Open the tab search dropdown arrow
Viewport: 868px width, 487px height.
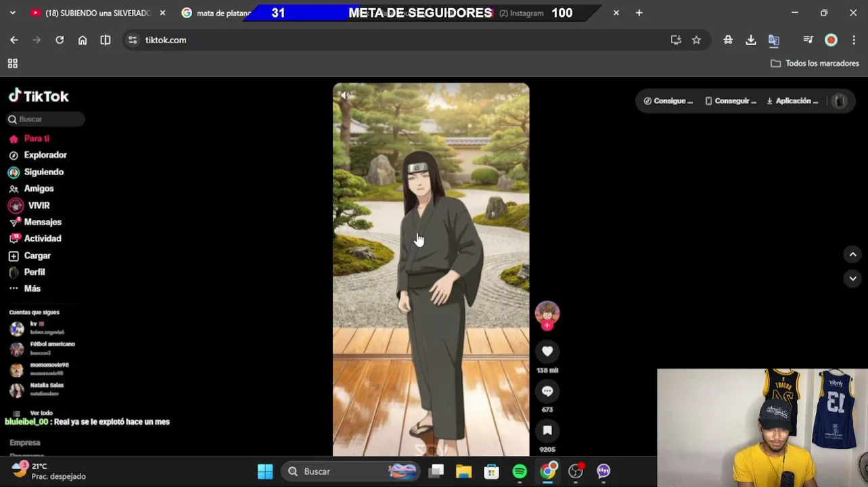(x=12, y=13)
